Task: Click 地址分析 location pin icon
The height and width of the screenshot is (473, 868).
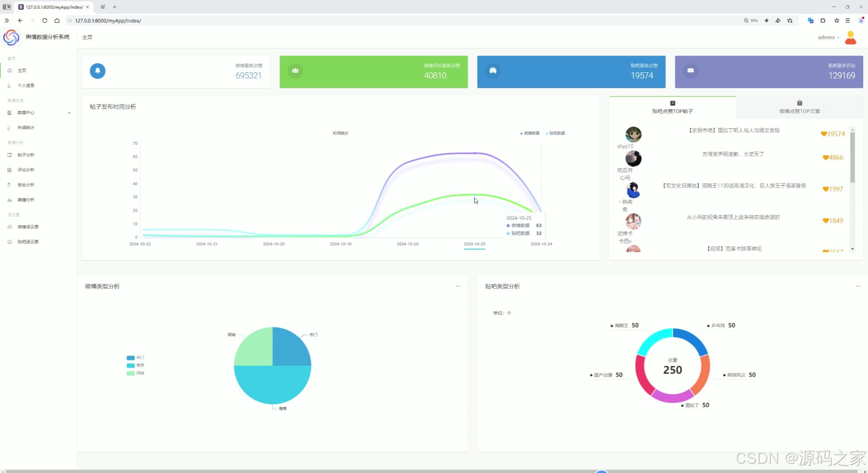Action: 9,185
